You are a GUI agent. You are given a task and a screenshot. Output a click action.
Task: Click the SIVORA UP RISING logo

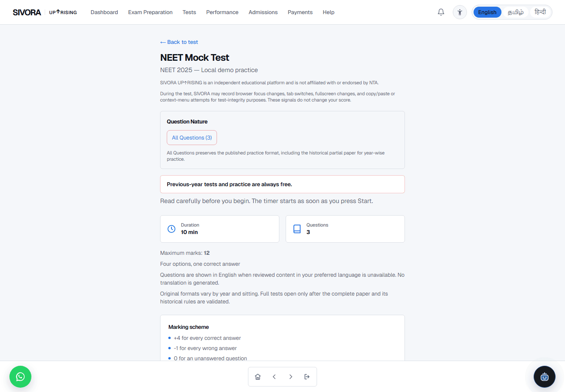(45, 12)
